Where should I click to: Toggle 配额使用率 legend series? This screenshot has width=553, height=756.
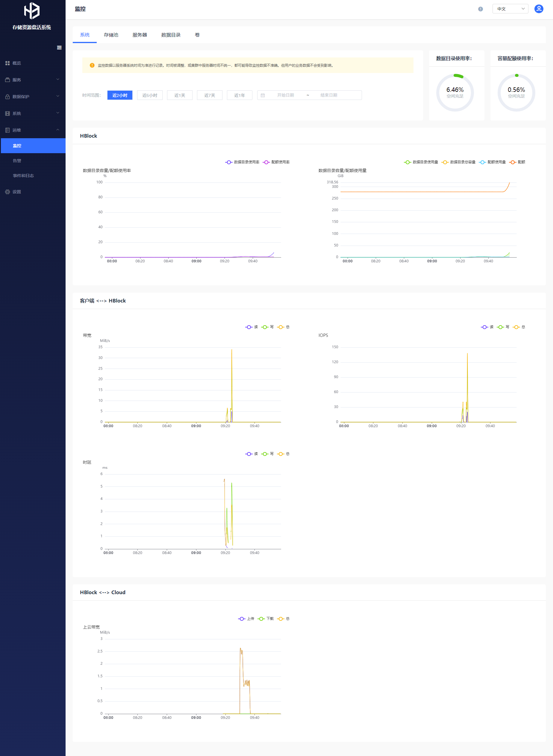click(x=277, y=162)
